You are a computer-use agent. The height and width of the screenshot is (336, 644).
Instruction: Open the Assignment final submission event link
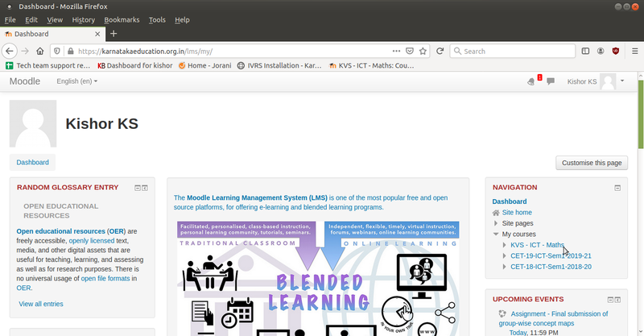pos(553,319)
